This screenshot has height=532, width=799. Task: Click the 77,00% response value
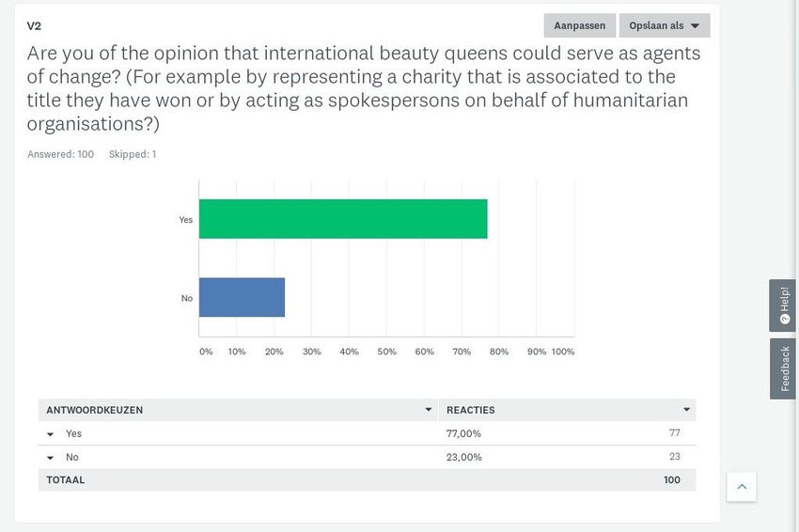[463, 433]
